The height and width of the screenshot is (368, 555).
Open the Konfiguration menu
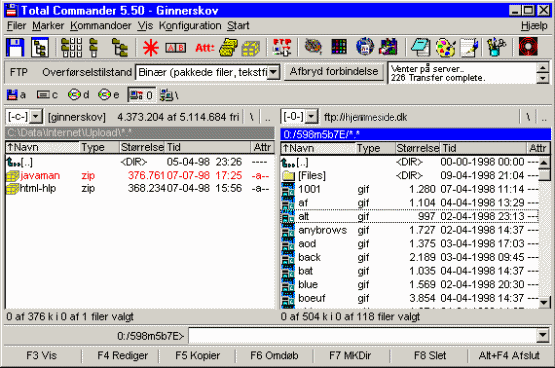tap(190, 25)
